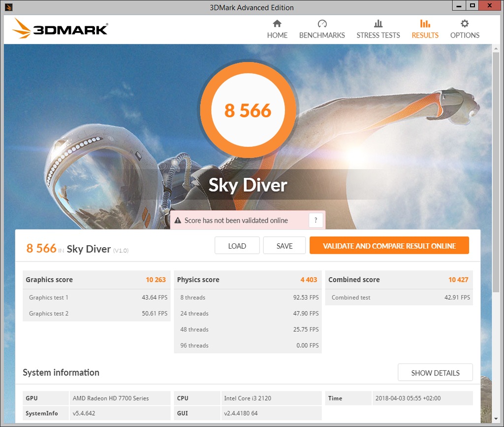Image resolution: width=504 pixels, height=427 pixels.
Task: Click the Graphics score value 10 263
Action: (x=156, y=280)
